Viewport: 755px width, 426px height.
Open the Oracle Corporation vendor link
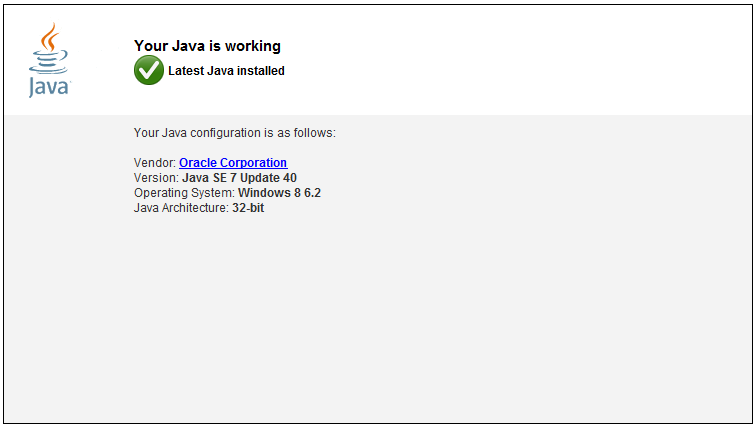tap(233, 163)
